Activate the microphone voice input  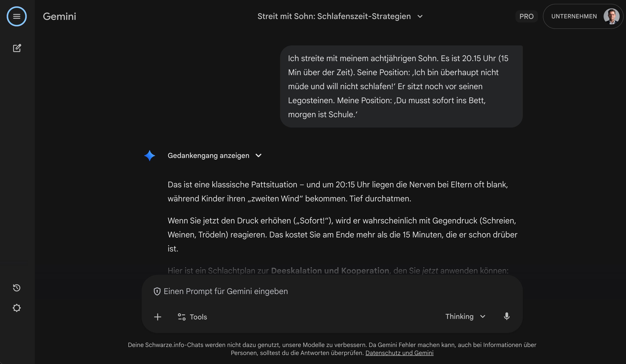(506, 316)
